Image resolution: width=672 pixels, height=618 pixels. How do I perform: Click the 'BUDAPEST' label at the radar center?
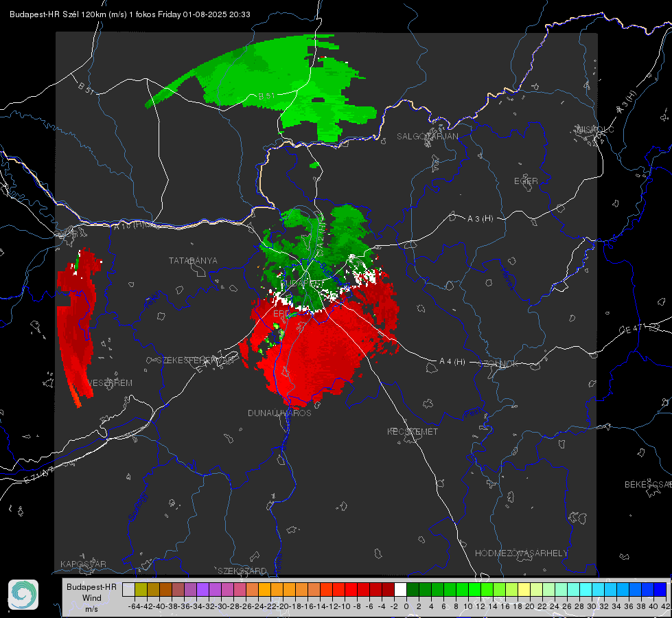[303, 284]
